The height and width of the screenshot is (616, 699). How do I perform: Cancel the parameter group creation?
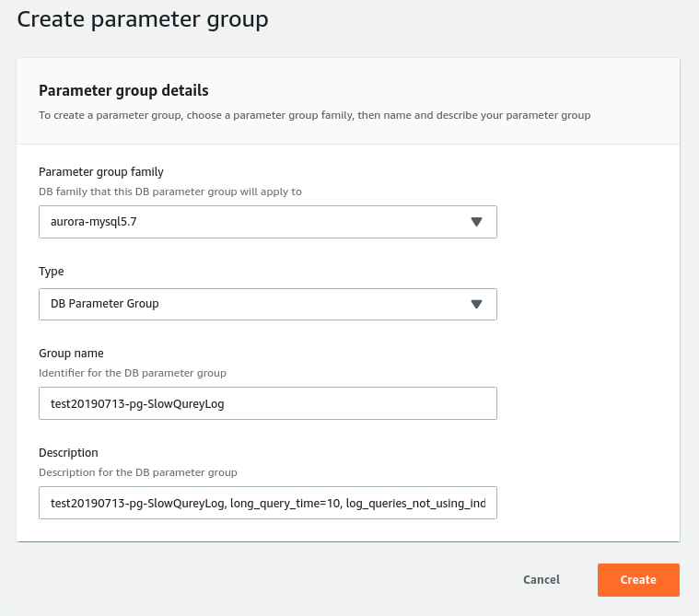(x=542, y=579)
